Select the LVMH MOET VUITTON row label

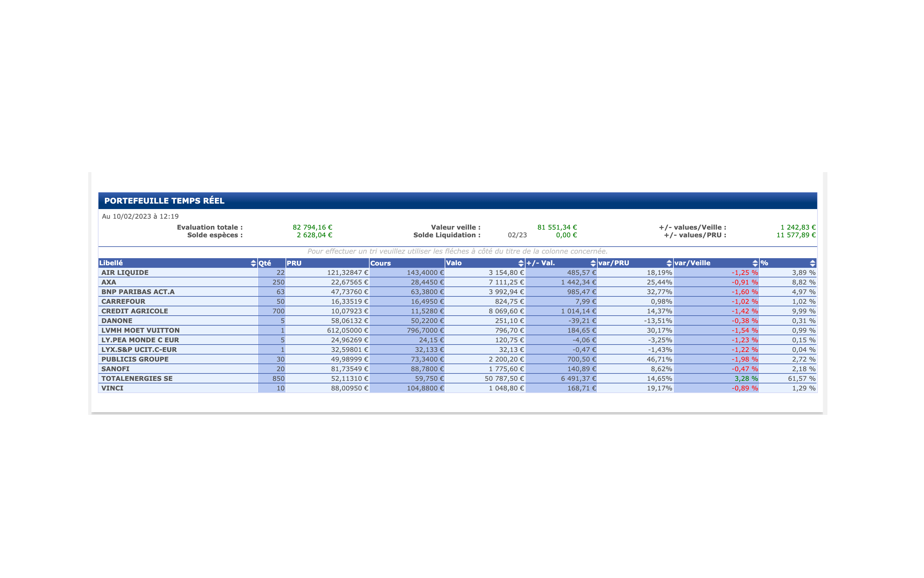tap(141, 330)
